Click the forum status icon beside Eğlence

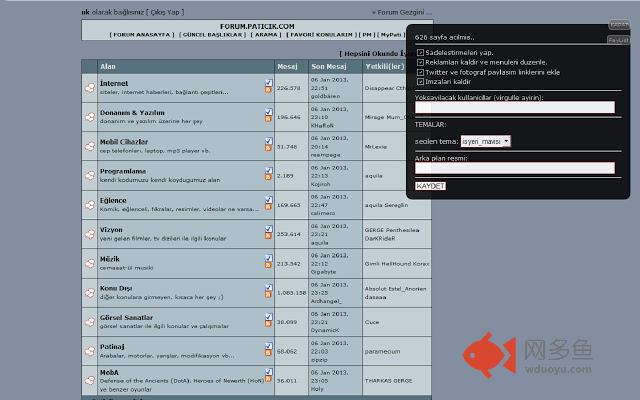coord(90,205)
